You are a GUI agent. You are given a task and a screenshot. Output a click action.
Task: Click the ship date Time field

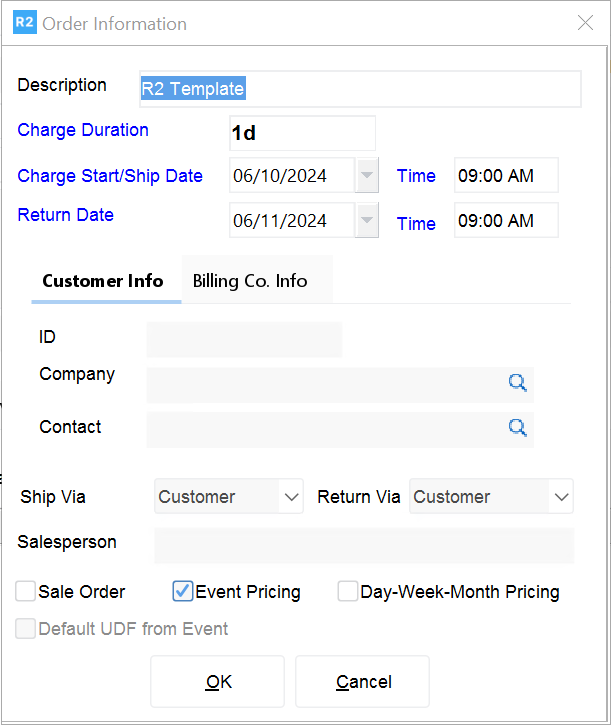pos(505,176)
